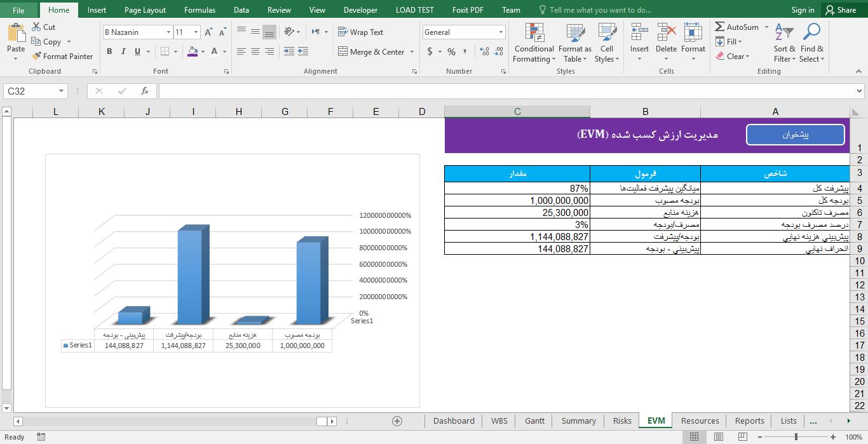Open the General number format dropdown
Screen dimensions: 868x444
pyautogui.click(x=501, y=32)
